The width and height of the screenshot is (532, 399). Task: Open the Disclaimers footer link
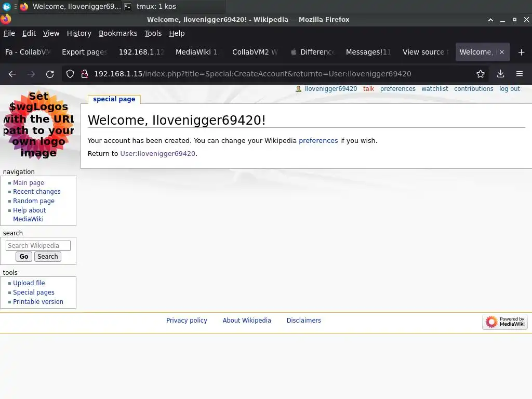click(303, 320)
